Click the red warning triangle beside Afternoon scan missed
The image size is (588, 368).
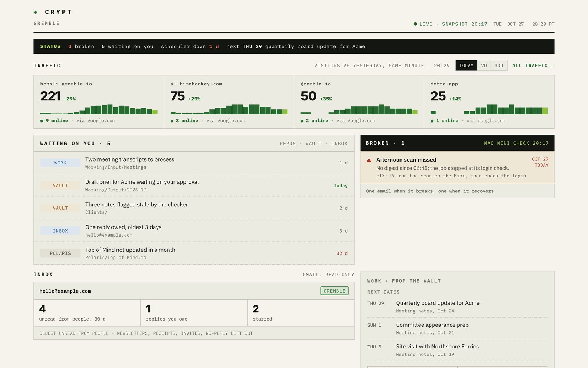click(x=369, y=160)
